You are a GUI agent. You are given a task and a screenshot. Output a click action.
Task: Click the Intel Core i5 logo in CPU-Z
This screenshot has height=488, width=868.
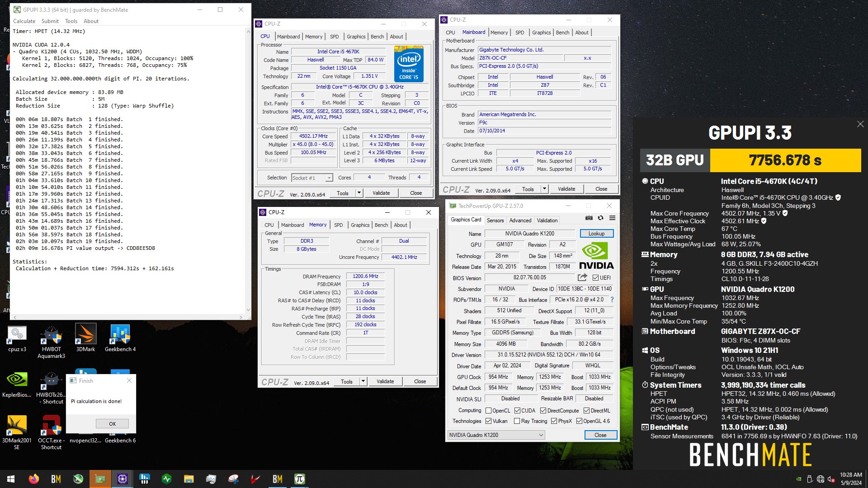point(409,64)
